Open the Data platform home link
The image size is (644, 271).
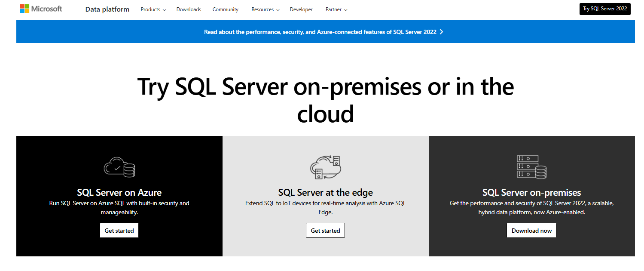tap(107, 9)
